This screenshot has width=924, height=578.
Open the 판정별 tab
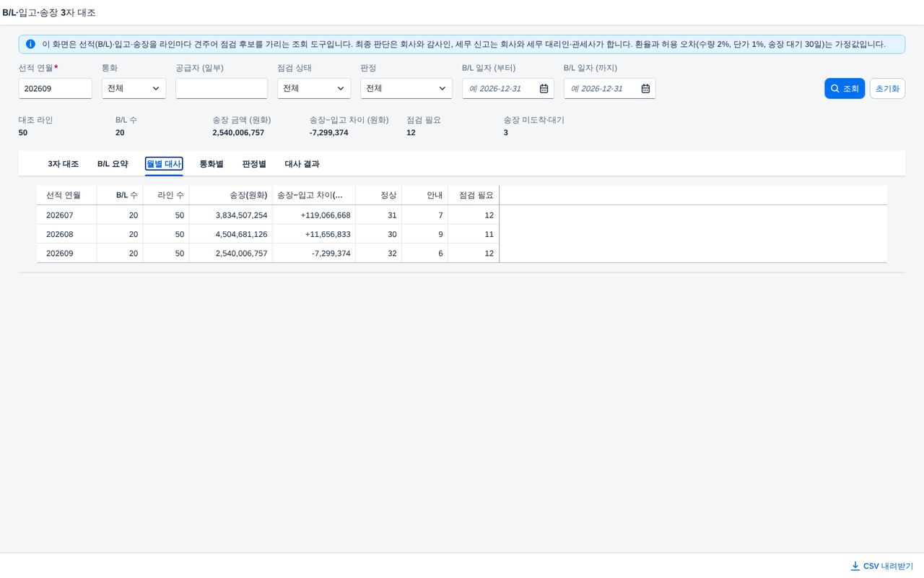tap(254, 164)
